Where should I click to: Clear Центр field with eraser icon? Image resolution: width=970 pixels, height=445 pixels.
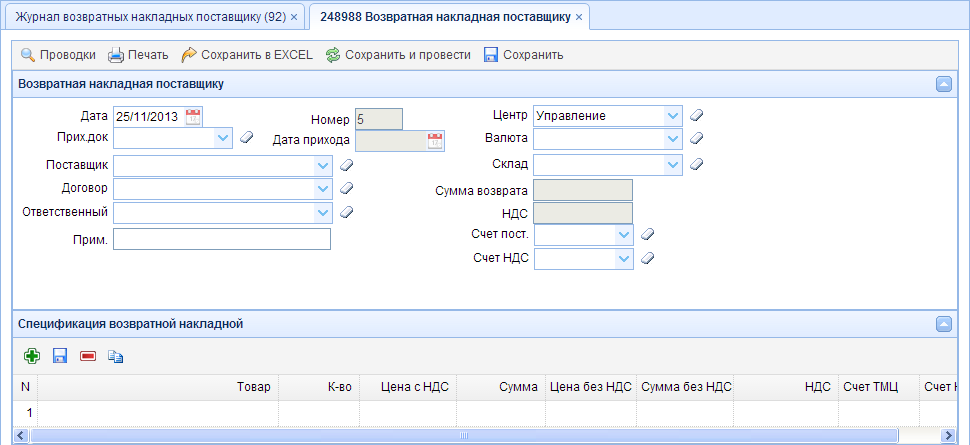(x=697, y=115)
